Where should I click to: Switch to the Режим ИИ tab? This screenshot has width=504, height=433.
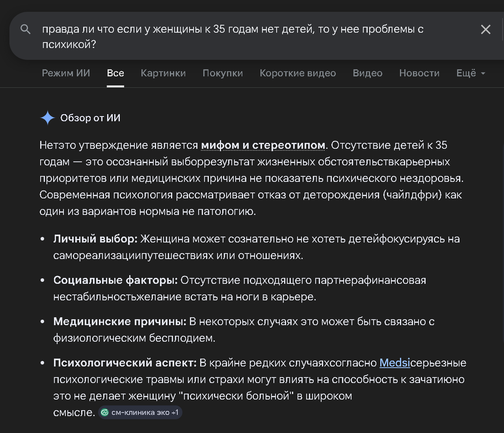point(66,73)
